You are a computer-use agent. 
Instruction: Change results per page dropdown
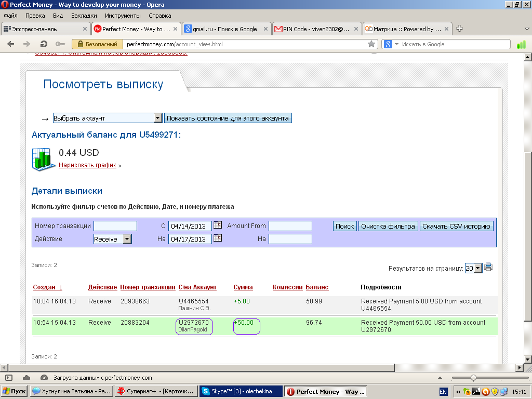click(x=478, y=269)
